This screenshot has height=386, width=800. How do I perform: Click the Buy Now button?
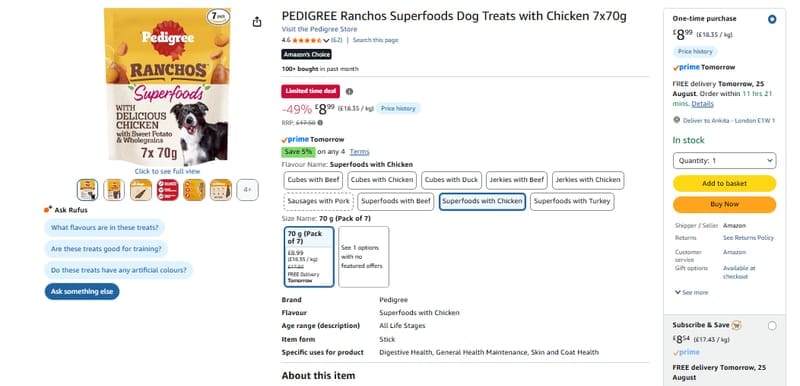point(724,204)
